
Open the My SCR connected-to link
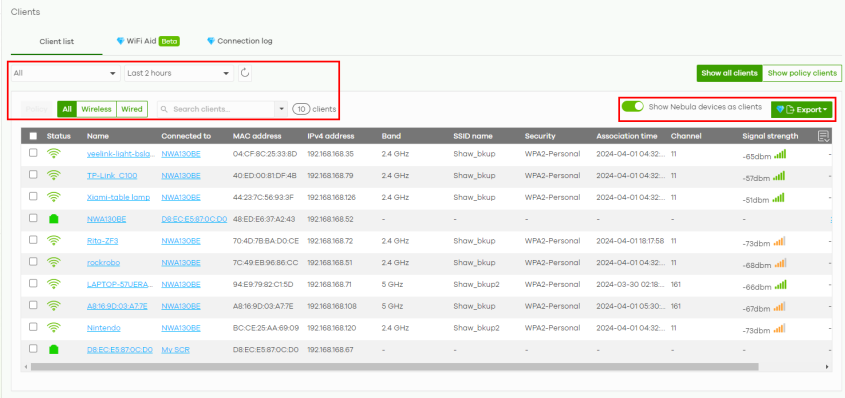[176, 350]
